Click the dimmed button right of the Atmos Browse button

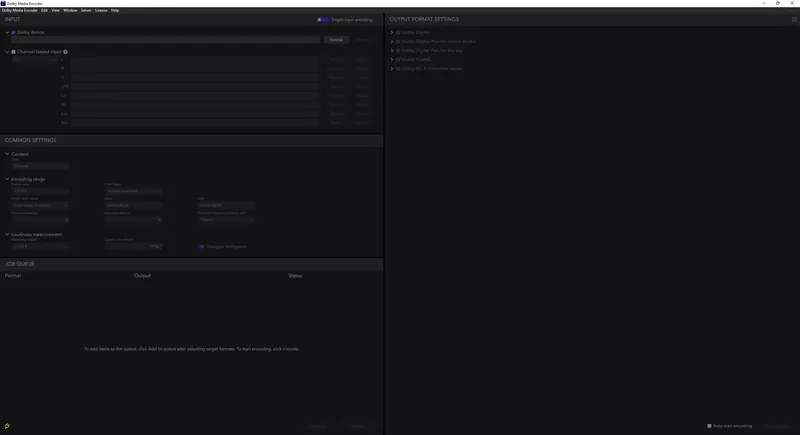pyautogui.click(x=363, y=40)
